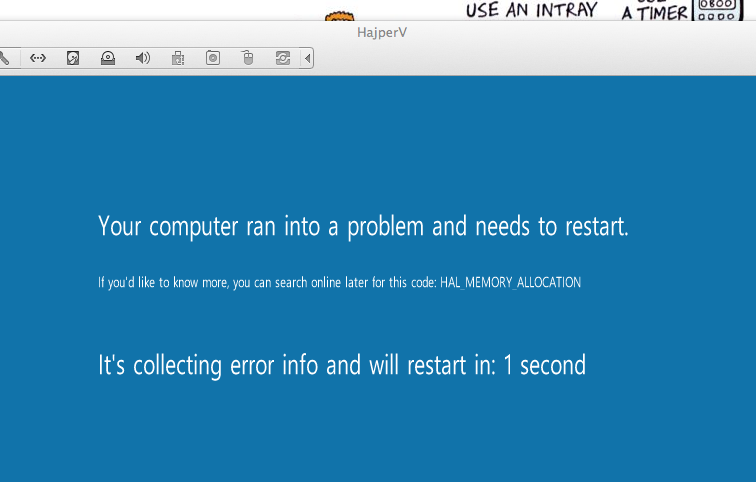Click the 'will restart in: 1 second' text
This screenshot has height=482, width=756.
click(x=477, y=365)
